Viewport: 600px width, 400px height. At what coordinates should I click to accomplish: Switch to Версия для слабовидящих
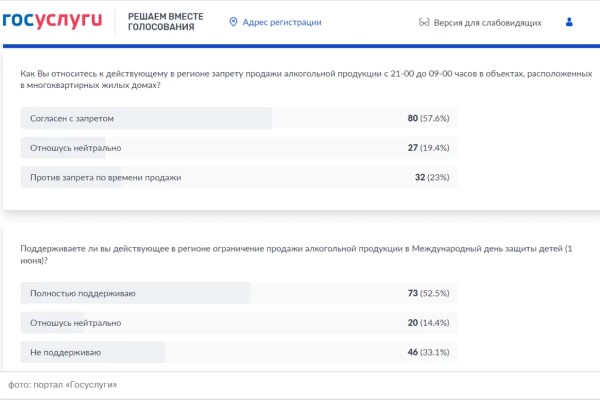click(x=488, y=22)
